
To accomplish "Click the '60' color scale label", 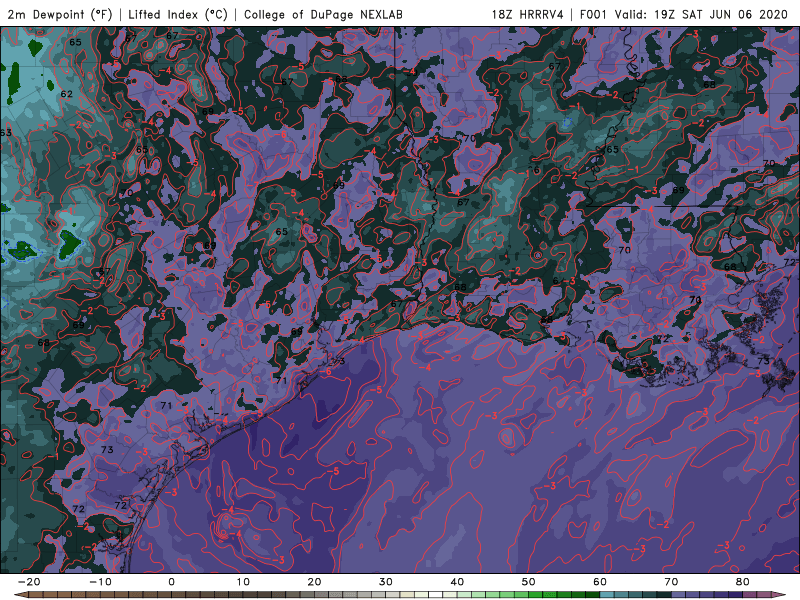I will pos(600,582).
